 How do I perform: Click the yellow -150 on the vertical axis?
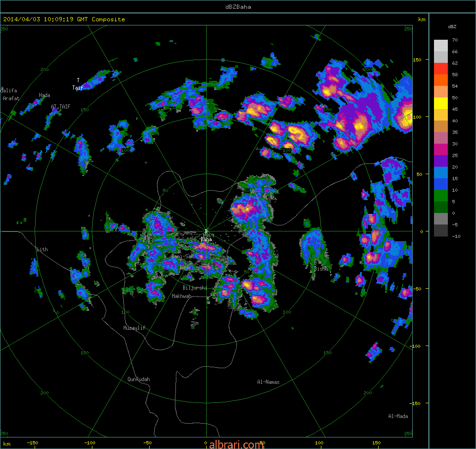(415, 403)
